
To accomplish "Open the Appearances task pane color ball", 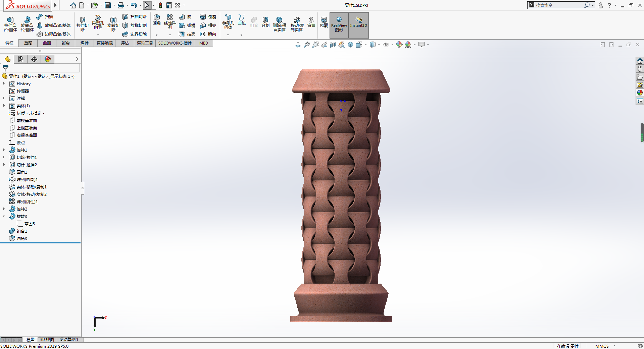I will pos(640,93).
